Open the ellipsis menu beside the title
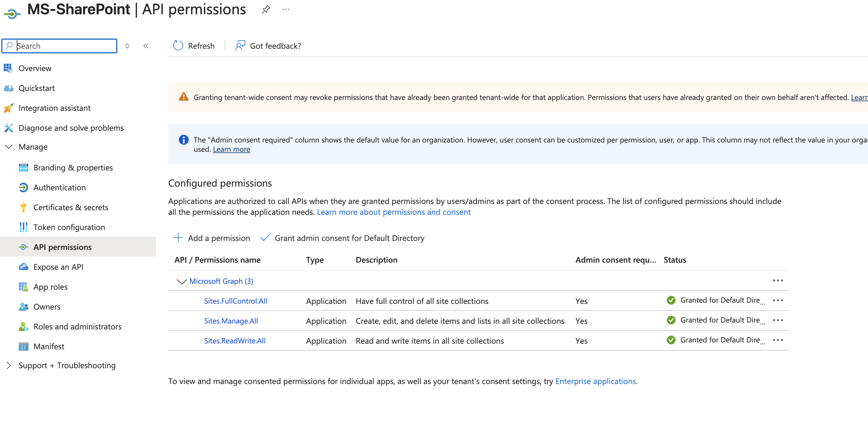This screenshot has width=868, height=421. click(x=286, y=9)
